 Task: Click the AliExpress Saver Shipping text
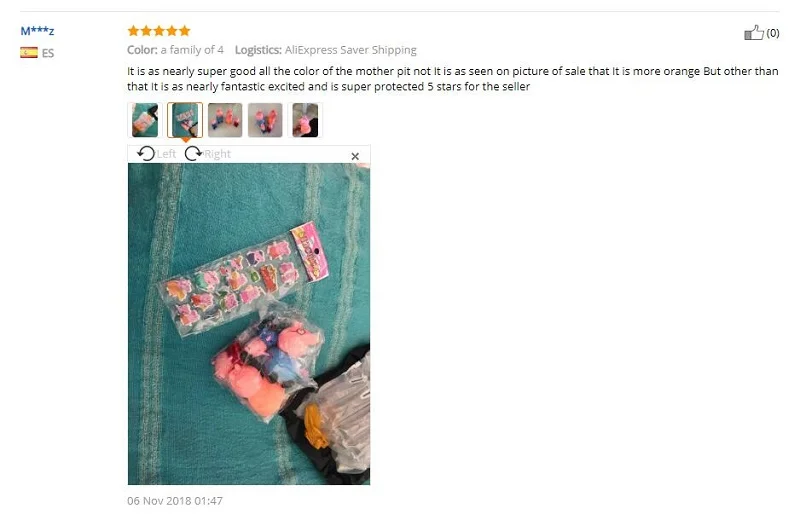351,50
